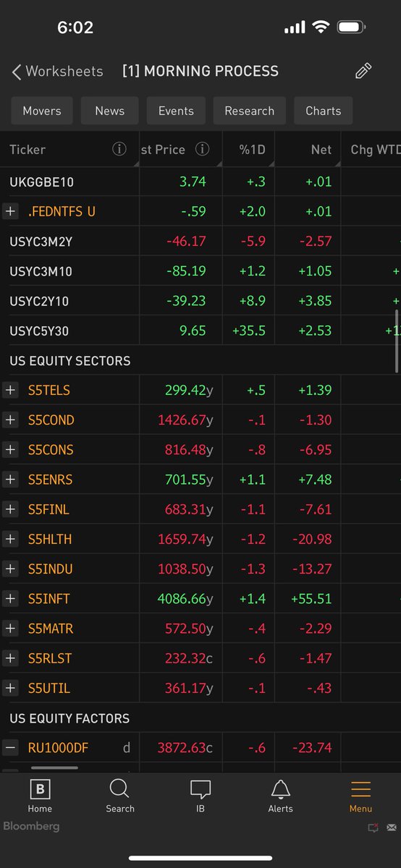This screenshot has height=868, width=401.
Task: Go back to Worksheets
Action: [58, 71]
